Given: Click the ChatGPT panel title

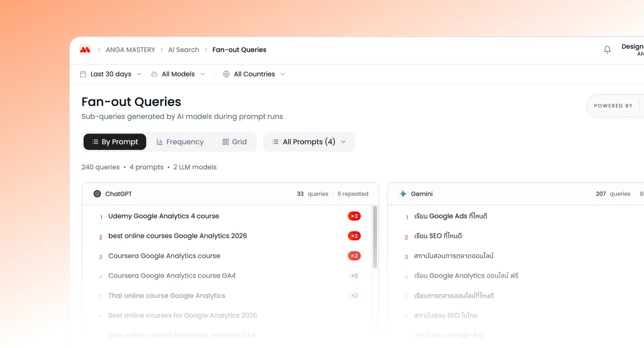Looking at the screenshot, I should click(x=119, y=194).
